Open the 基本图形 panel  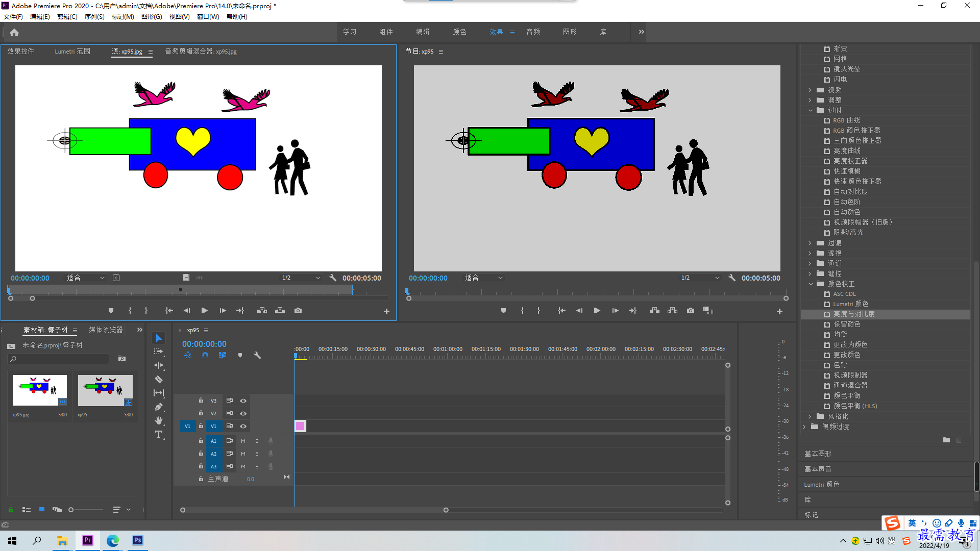pos(818,454)
